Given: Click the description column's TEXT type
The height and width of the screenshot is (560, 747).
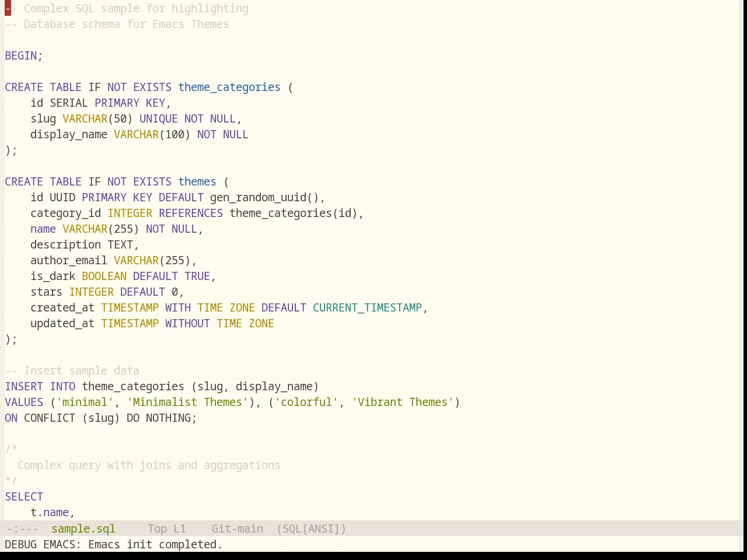Looking at the screenshot, I should coord(120,244).
